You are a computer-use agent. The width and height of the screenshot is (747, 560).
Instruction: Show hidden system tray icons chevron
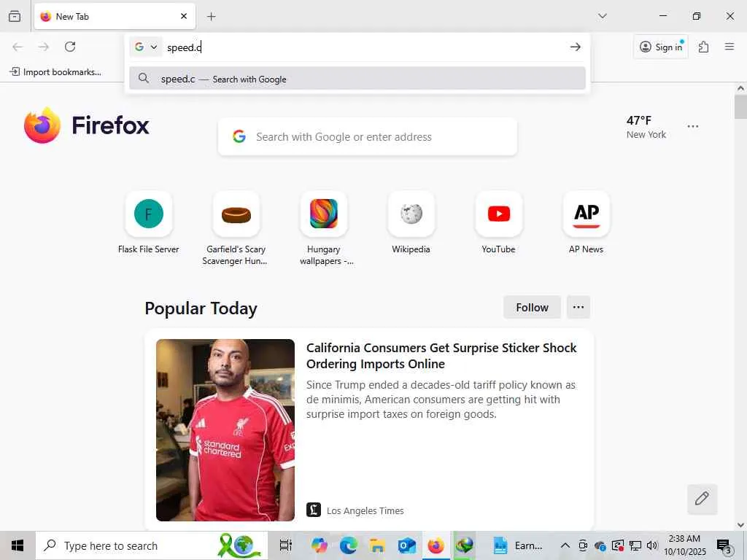[565, 545]
